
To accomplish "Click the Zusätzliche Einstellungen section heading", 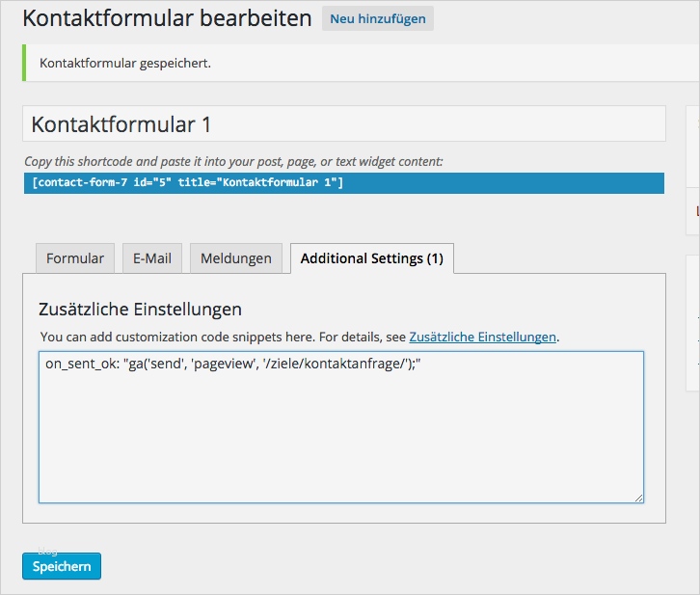I will [140, 310].
